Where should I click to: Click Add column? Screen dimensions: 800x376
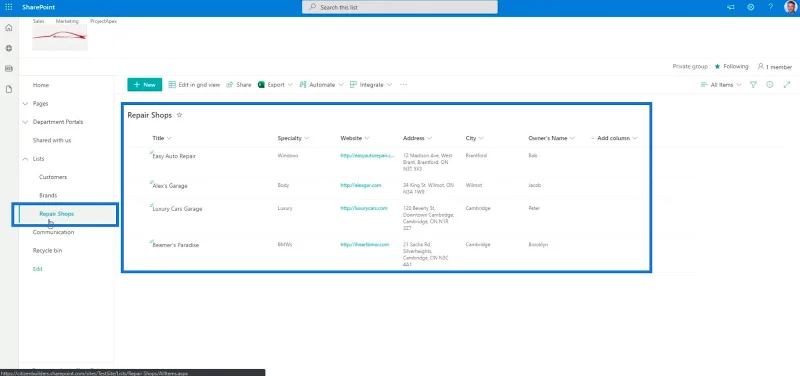click(x=614, y=138)
